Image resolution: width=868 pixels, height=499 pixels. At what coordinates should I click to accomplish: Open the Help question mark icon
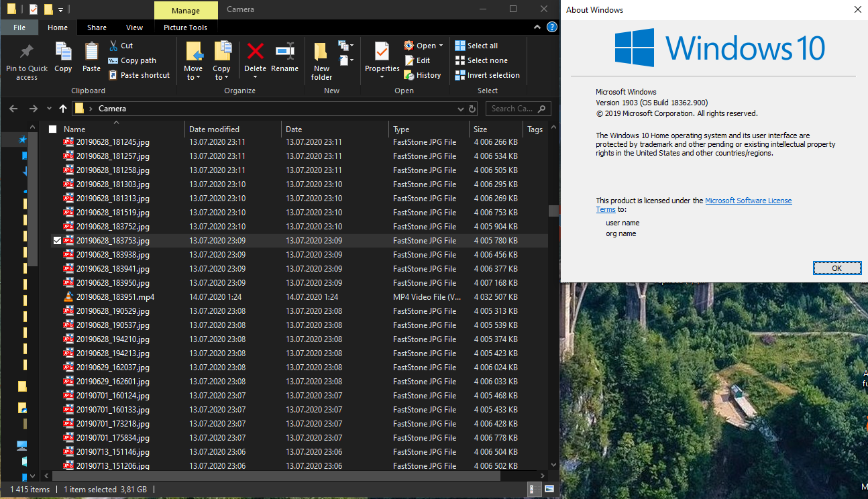(552, 27)
